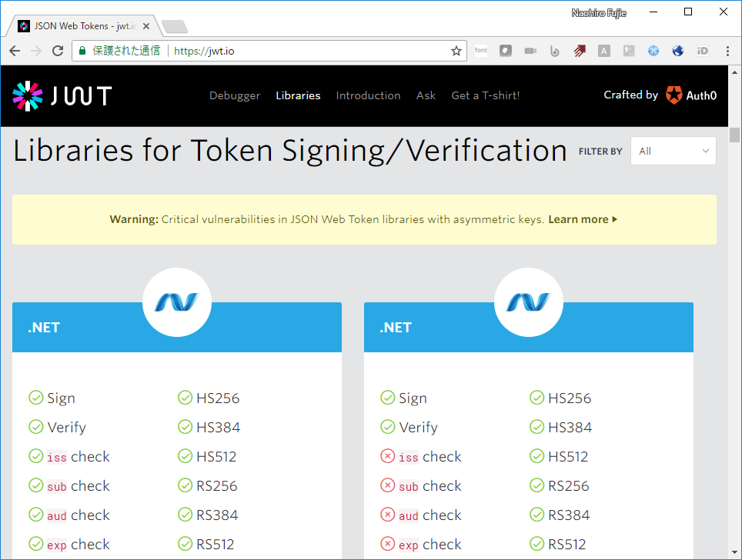Click the back navigation arrow
Image resolution: width=742 pixels, height=560 pixels.
(x=15, y=51)
